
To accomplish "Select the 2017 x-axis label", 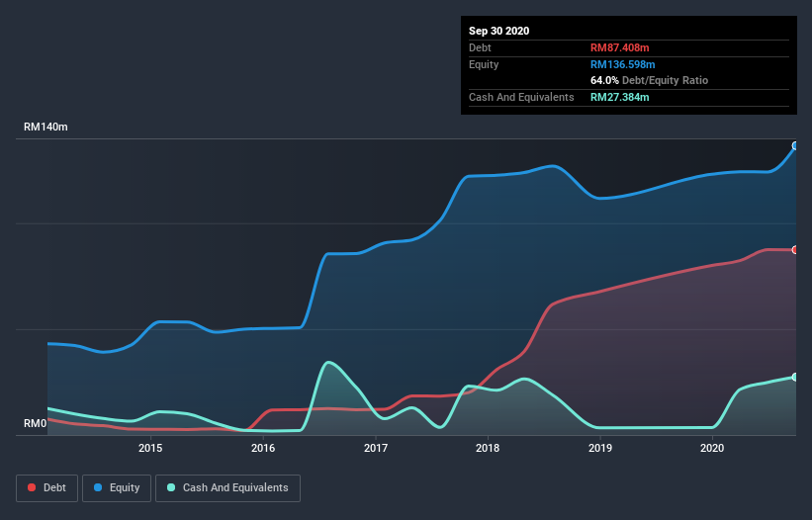I will (376, 448).
